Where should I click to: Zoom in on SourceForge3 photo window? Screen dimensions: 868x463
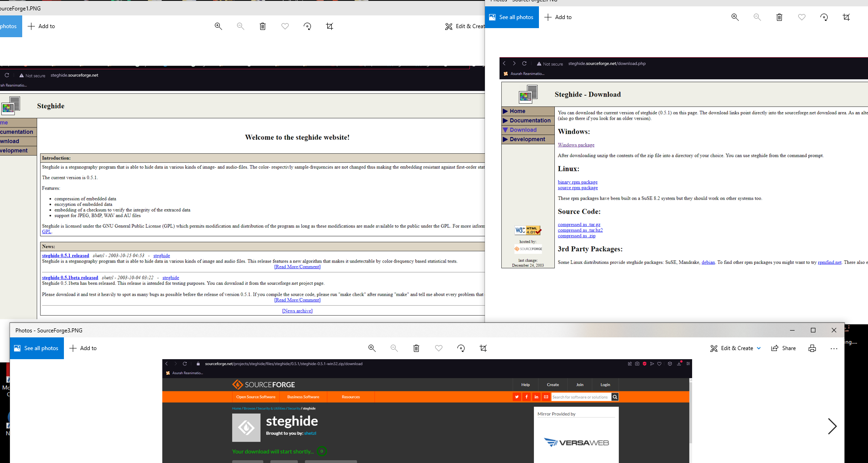(372, 348)
